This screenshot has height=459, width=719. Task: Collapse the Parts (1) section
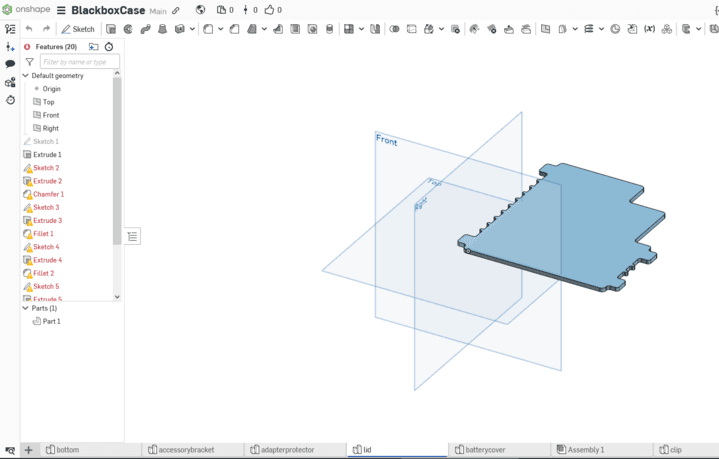[26, 308]
